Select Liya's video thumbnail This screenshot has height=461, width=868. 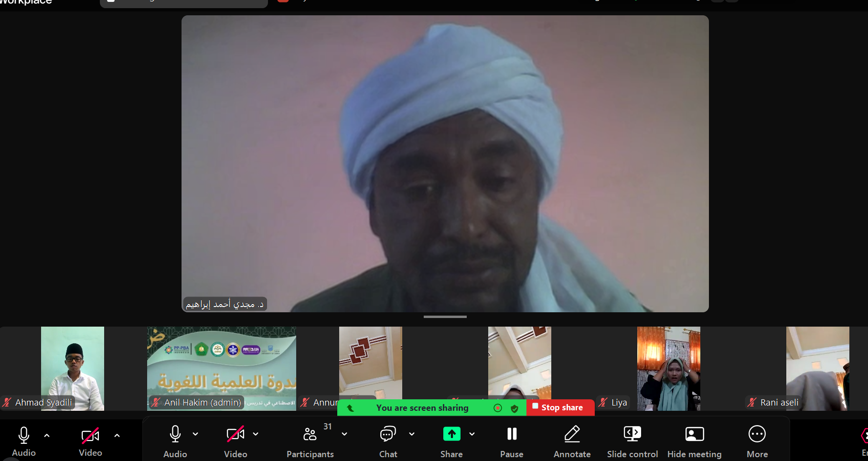pos(668,368)
